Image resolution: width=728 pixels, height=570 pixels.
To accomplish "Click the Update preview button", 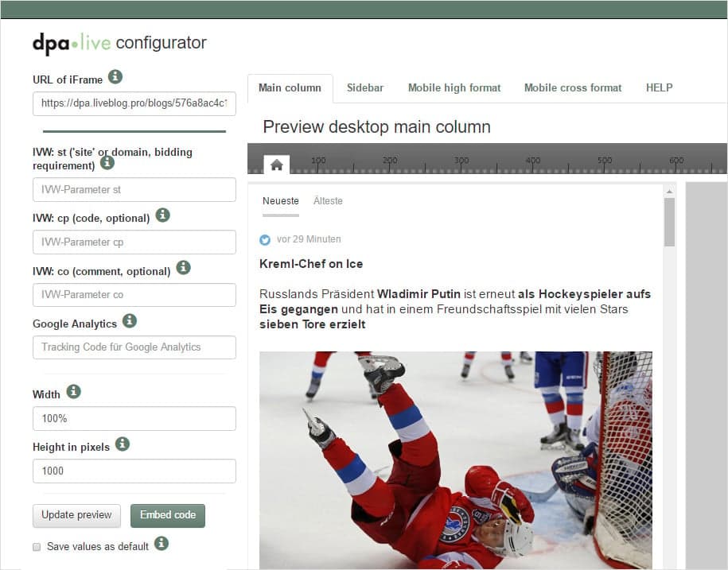I will click(x=76, y=516).
